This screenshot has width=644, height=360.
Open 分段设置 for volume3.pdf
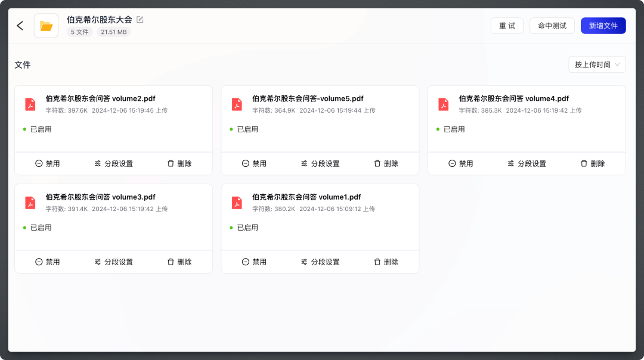[x=114, y=262]
